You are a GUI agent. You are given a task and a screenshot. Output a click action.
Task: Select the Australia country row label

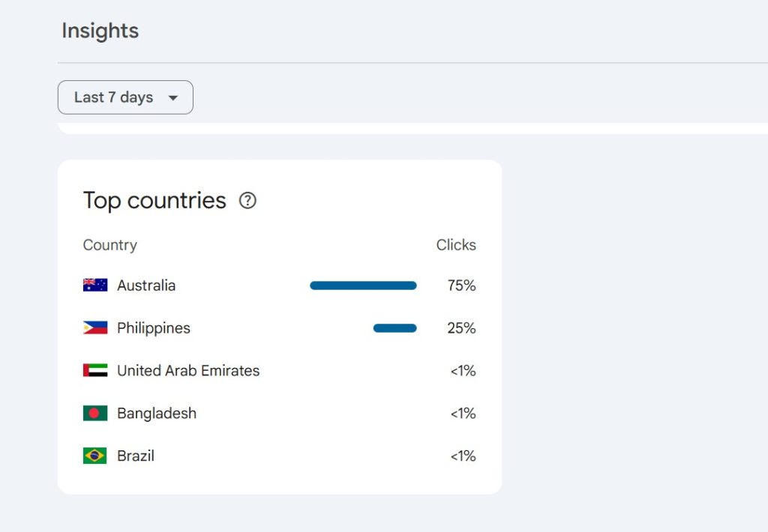point(146,285)
